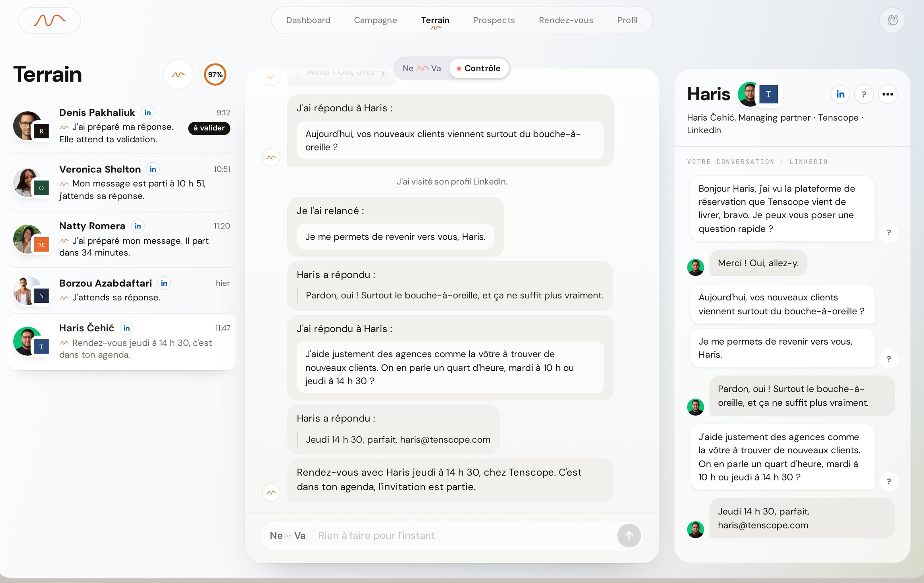The image size is (924, 583).
Task: Click the orange wave logo at top left
Action: [x=49, y=20]
